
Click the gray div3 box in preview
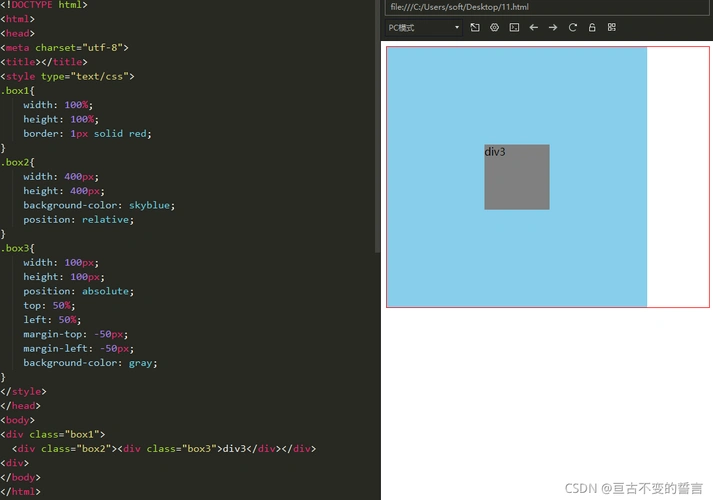(517, 180)
